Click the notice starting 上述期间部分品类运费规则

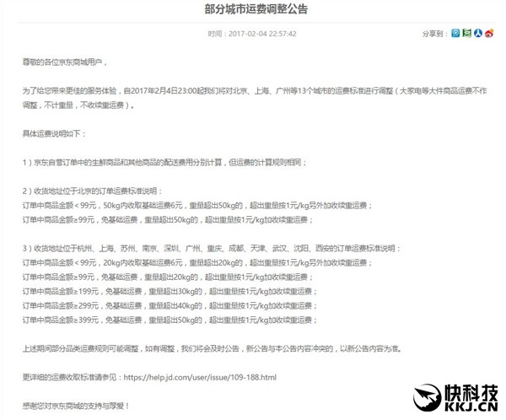212,348
